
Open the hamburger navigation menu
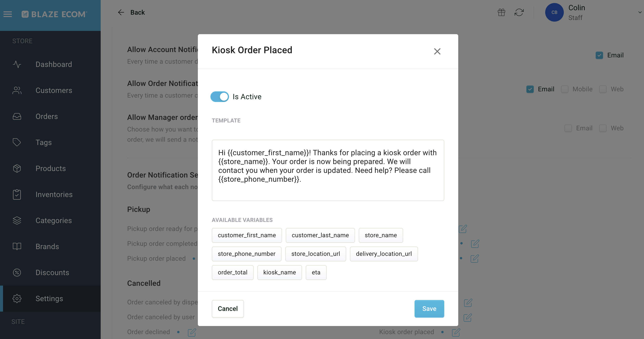[7, 14]
